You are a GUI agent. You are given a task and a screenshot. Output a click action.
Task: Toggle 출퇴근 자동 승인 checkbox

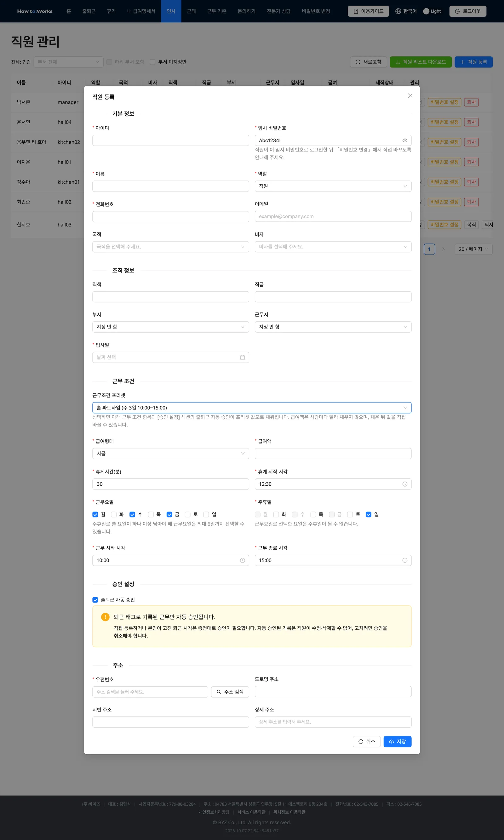[x=95, y=600]
